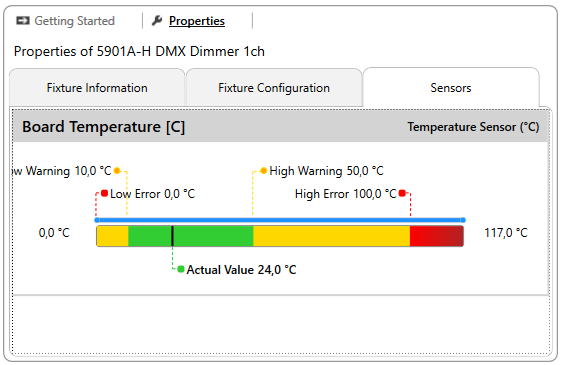
Task: Select the orange Low Warning marker dot
Action: pos(117,171)
